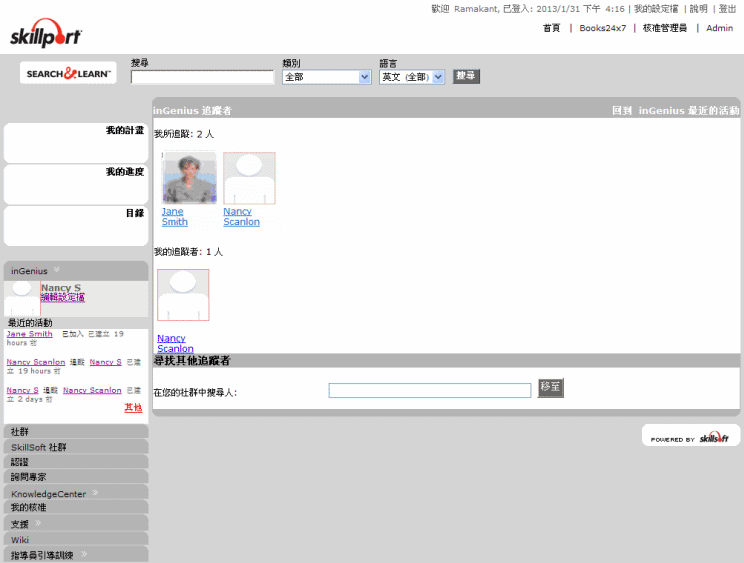Open the 目錄 catalog panel
The image size is (744, 563).
[x=76, y=226]
